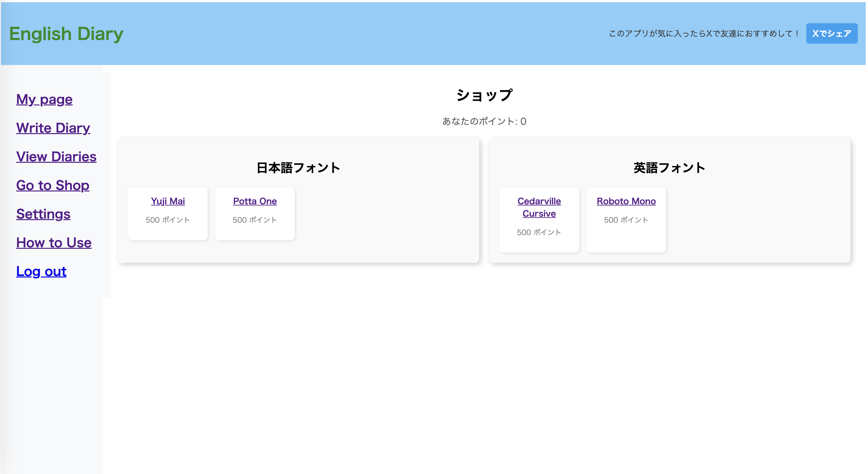Click the 英語フォント section heading
The image size is (868, 474).
(669, 168)
